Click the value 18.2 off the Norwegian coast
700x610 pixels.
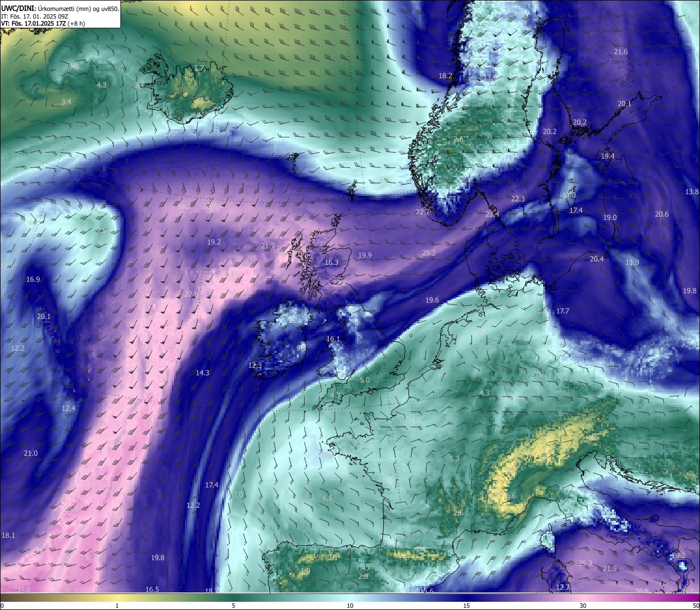(x=446, y=76)
